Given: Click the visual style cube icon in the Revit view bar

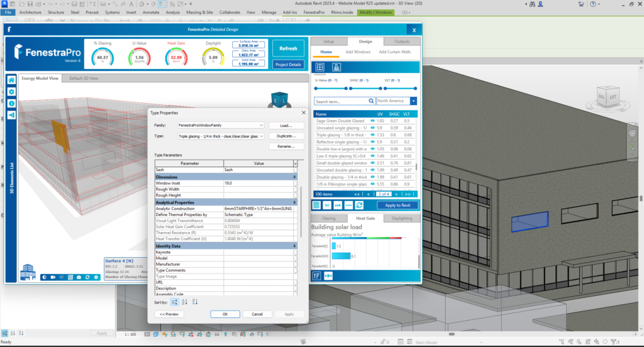Looking at the screenshot, I should [156, 334].
